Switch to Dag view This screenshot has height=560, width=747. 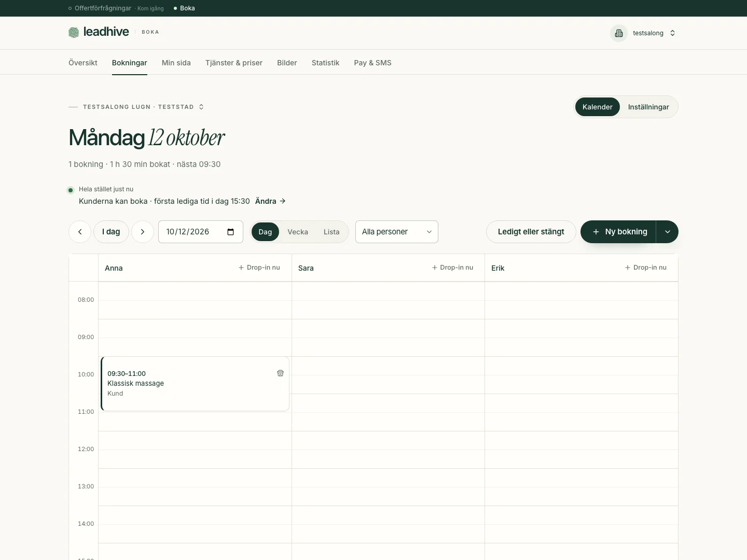coord(265,232)
